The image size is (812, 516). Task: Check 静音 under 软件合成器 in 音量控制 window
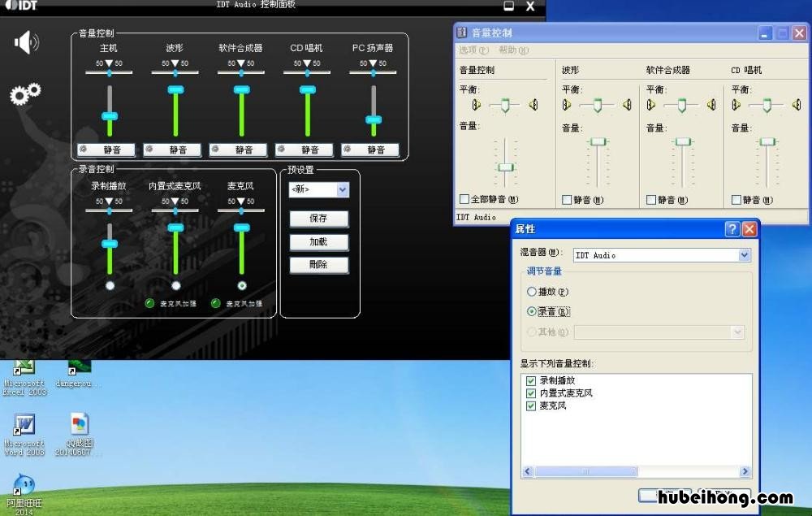coord(651,199)
